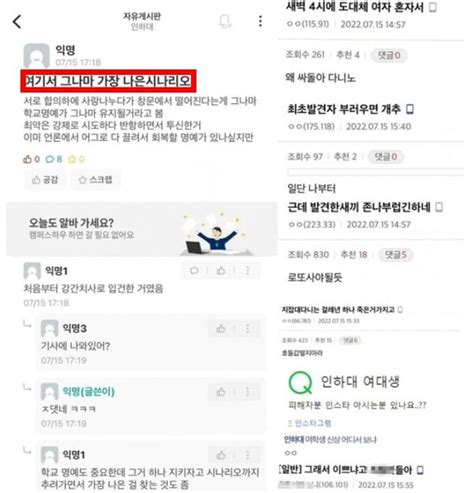Viewport: 474px width, 493px height.
Task: Like the 익명3 reply with thumbs-up
Action: (221, 329)
